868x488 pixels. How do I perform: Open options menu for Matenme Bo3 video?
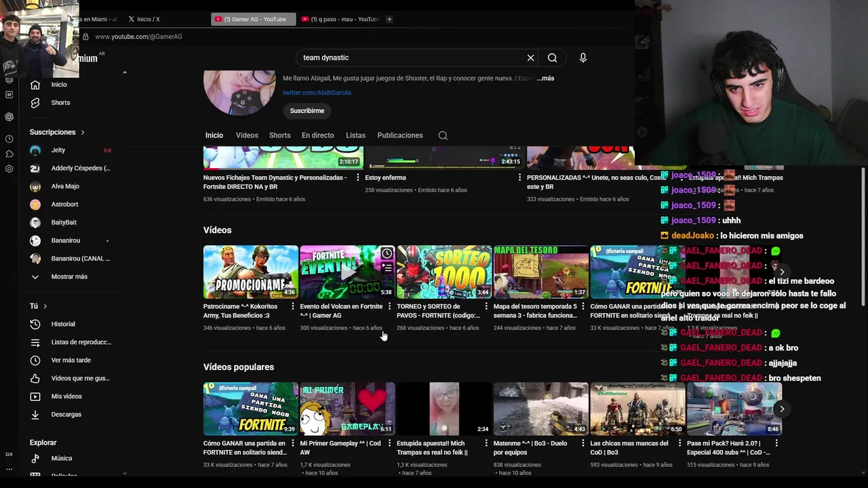pos(583,443)
